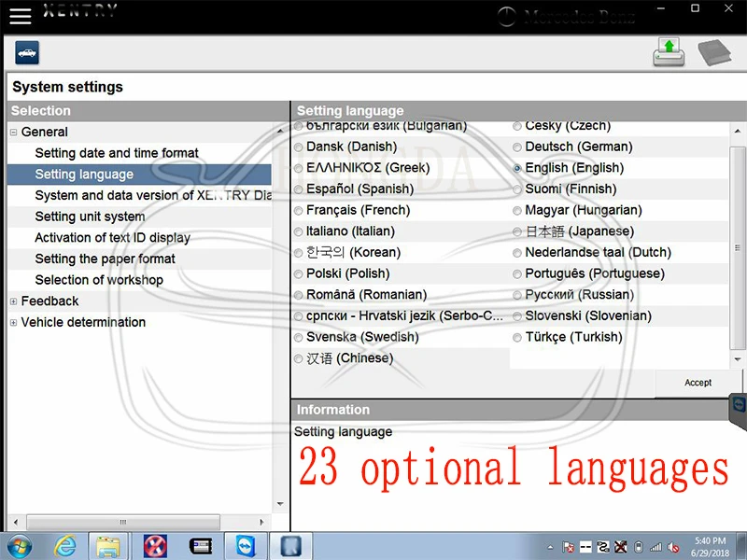747x560 pixels.
Task: Click Selection panel scroll down arrow
Action: (x=280, y=504)
